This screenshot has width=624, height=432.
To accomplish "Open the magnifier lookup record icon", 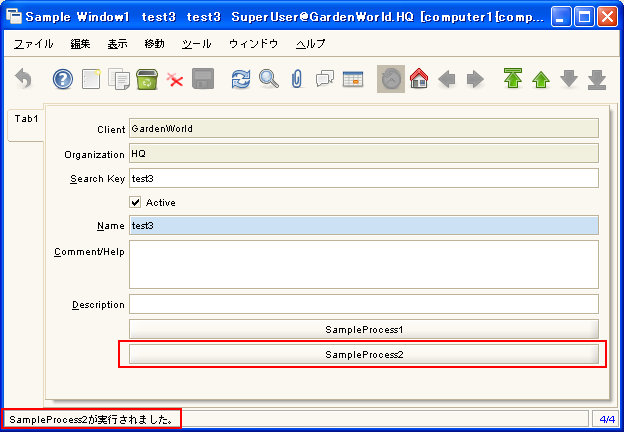I will [269, 79].
